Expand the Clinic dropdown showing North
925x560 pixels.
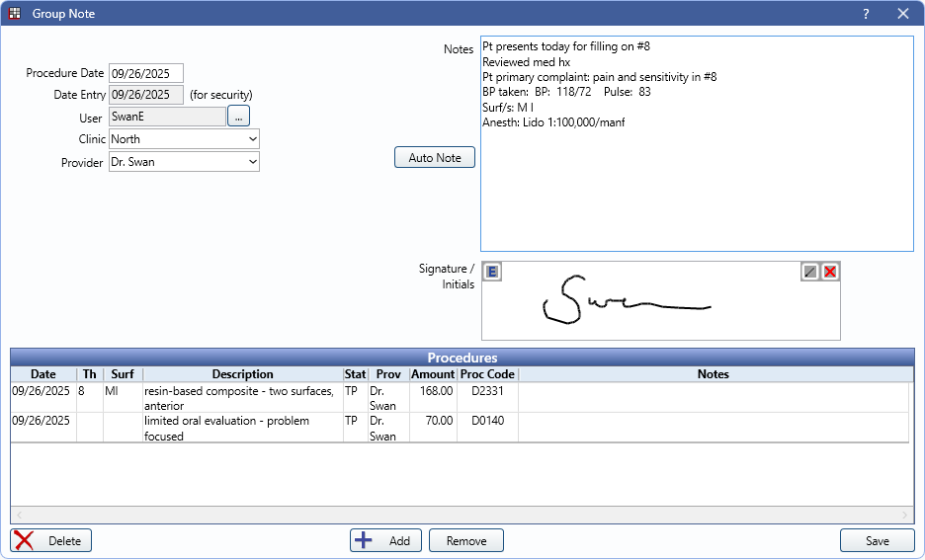coord(184,139)
